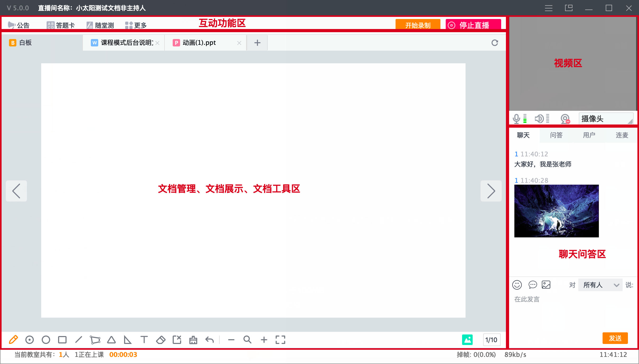
Task: Switch to the 用户 tab
Action: 589,135
